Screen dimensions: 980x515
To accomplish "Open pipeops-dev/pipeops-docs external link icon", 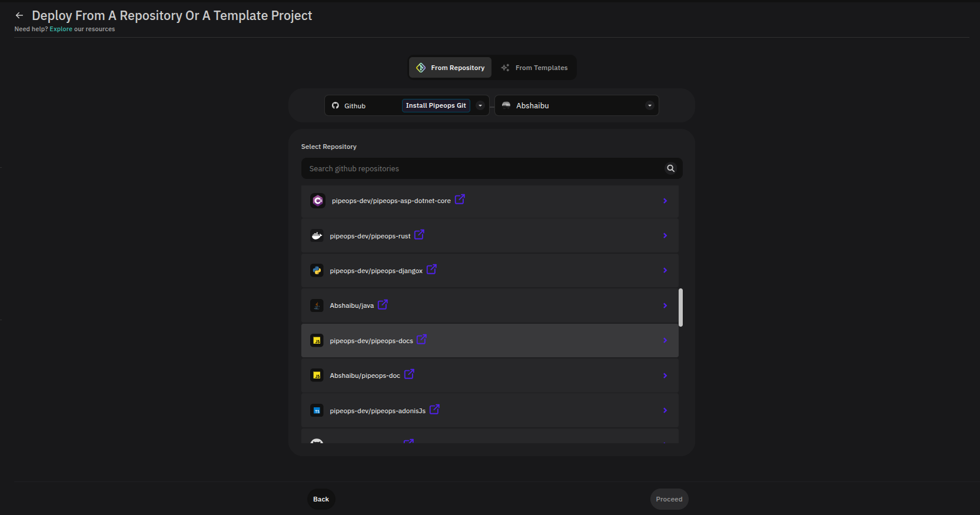I will tap(421, 339).
